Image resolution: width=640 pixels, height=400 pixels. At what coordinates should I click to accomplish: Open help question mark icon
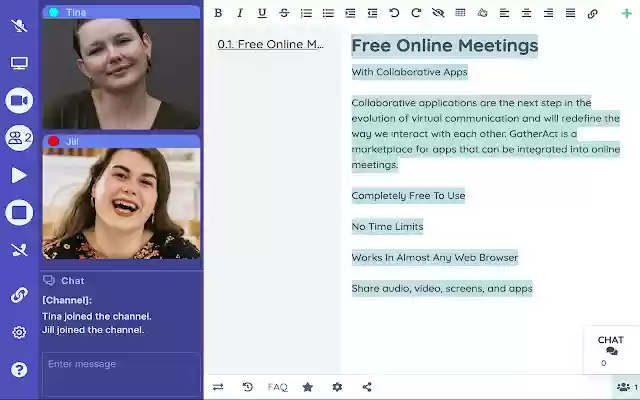coord(19,370)
